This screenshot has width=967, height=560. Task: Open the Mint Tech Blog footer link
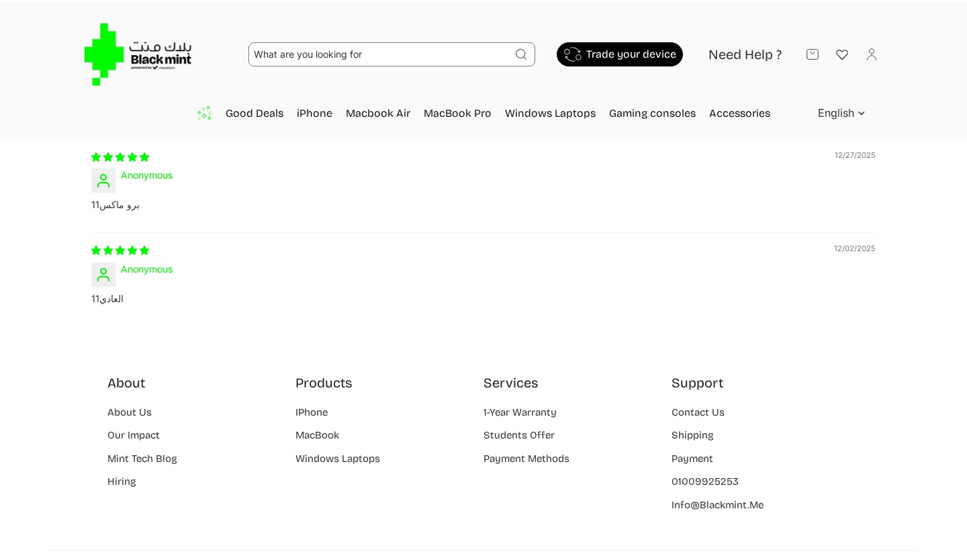tap(142, 459)
